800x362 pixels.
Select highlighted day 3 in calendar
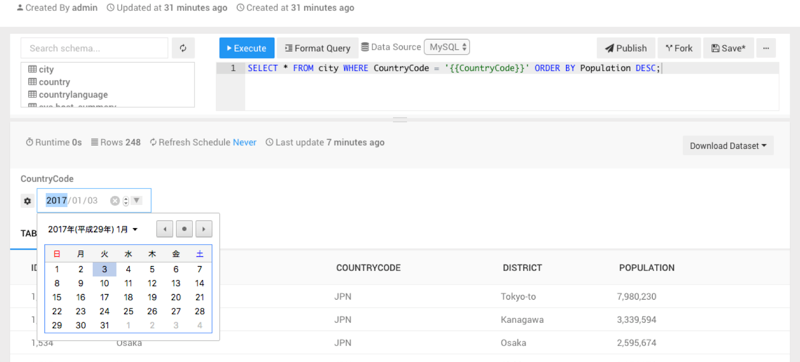coord(105,269)
